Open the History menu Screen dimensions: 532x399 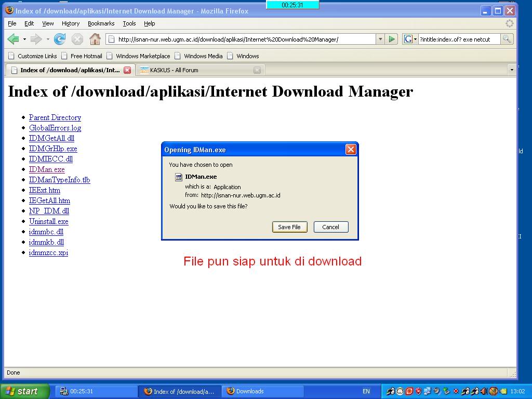(71, 23)
